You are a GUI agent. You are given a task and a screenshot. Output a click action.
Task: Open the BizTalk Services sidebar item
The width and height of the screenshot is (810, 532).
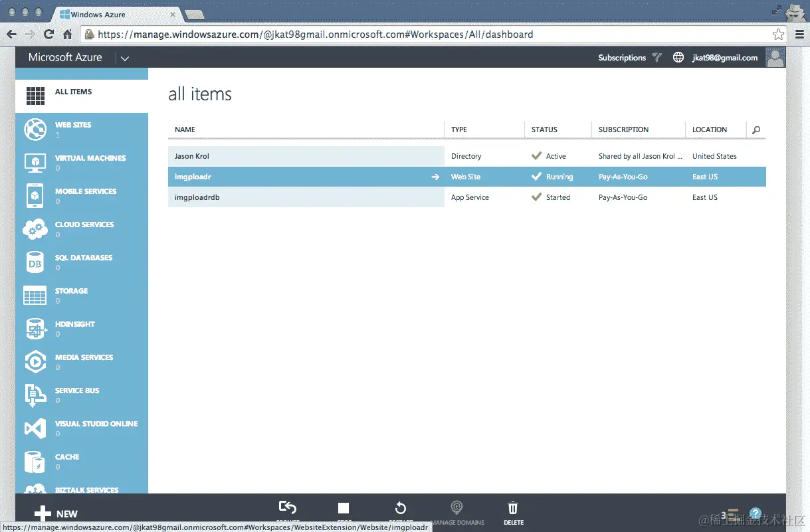pyautogui.click(x=82, y=489)
